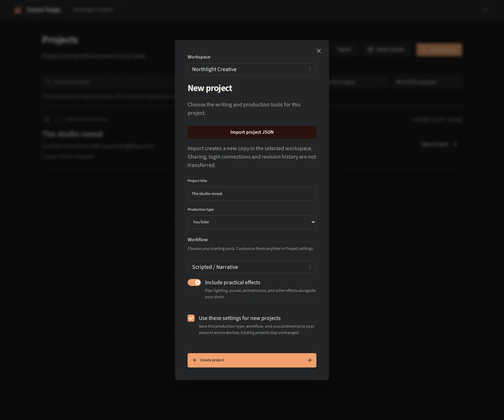Click the 'Choose your starting tools' helper text
This screenshot has width=504, height=420.
pyautogui.click(x=251, y=248)
